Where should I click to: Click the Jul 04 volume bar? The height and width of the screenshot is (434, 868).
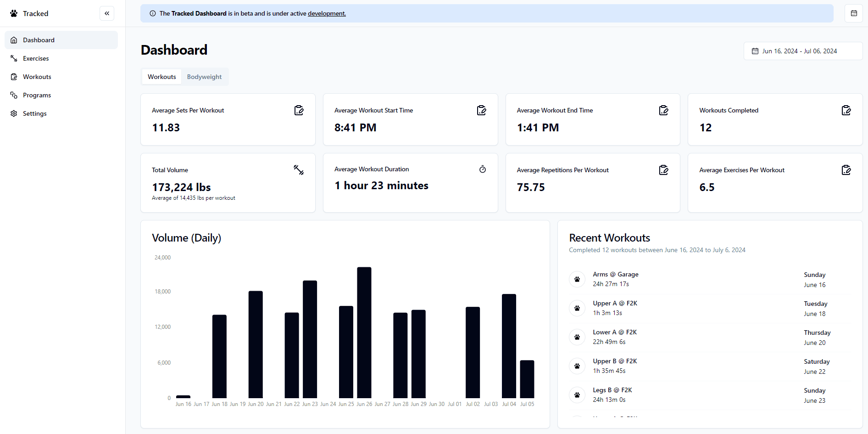[509, 346]
